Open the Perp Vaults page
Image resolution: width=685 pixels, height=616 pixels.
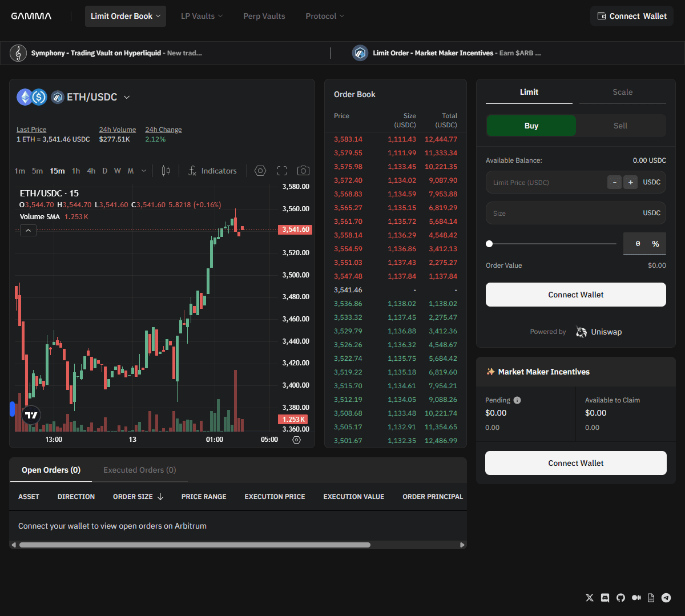click(x=264, y=16)
